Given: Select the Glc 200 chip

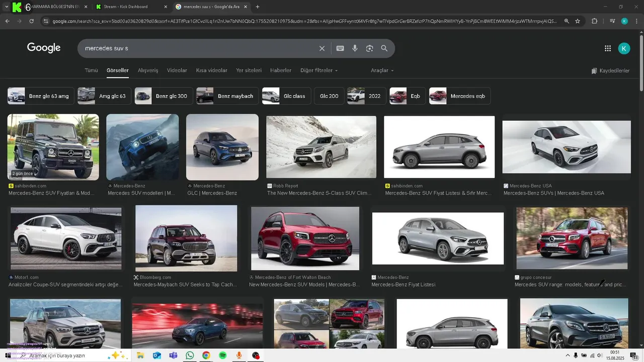Looking at the screenshot, I should [329, 96].
